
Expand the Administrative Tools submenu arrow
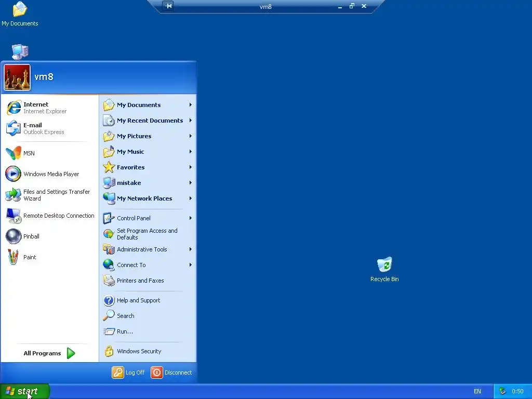(x=190, y=249)
